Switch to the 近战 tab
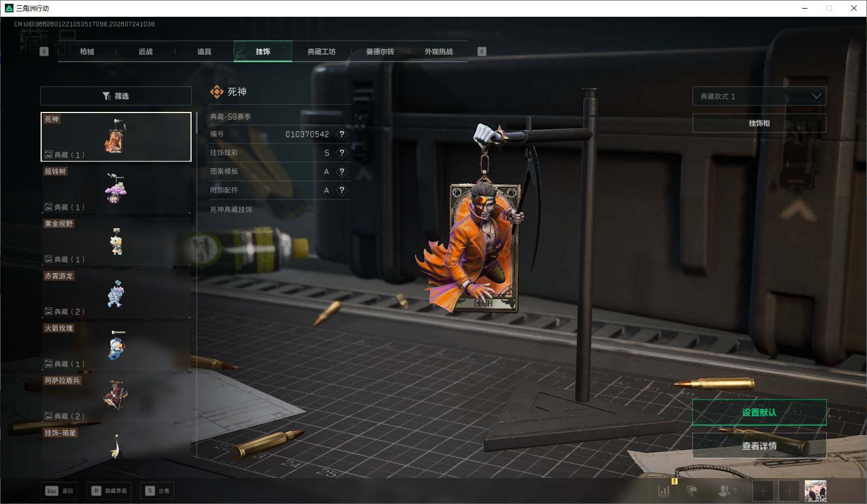This screenshot has width=867, height=504. (145, 51)
